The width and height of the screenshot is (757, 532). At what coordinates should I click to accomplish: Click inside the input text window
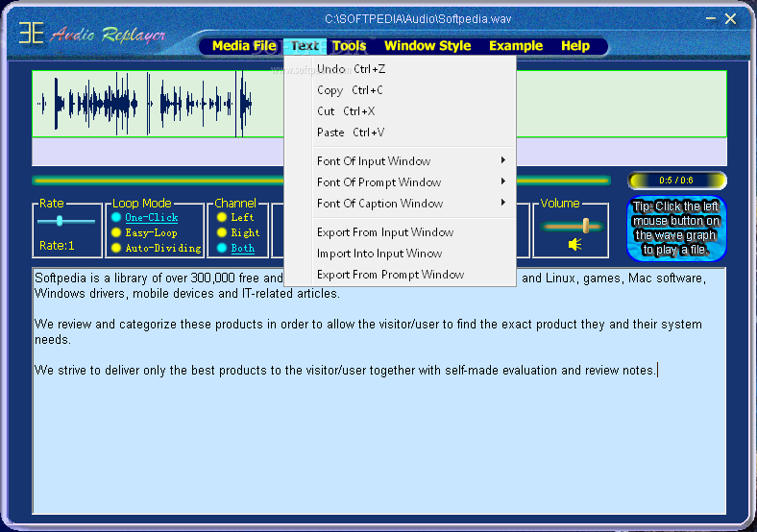[379, 391]
